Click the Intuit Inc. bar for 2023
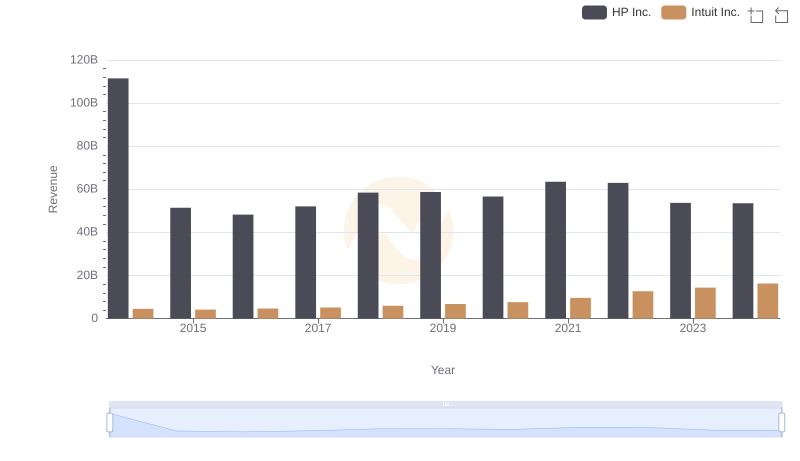This screenshot has height=461, width=800. click(705, 303)
